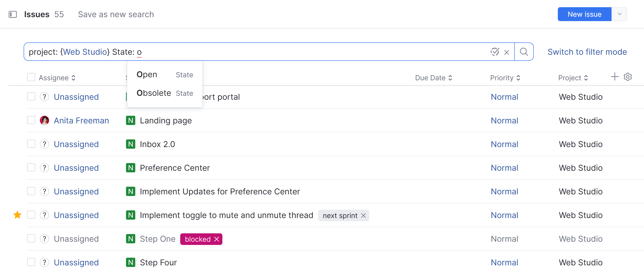
Task: Check Implement Updates for Preference Center checkbox
Action: pyautogui.click(x=31, y=191)
